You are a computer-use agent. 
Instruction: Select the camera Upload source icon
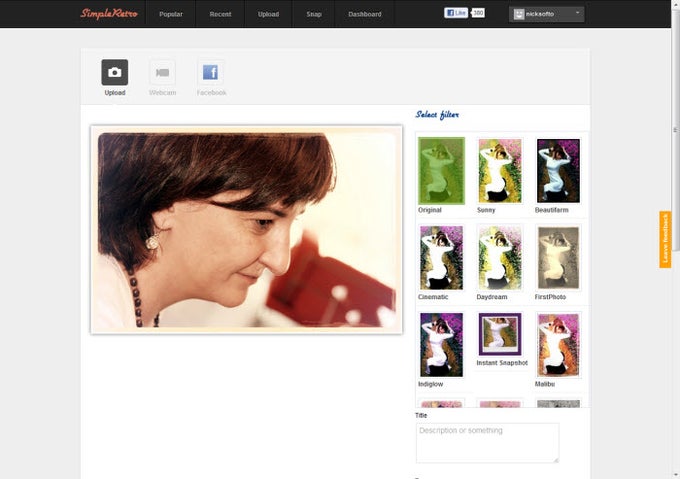tap(114, 72)
